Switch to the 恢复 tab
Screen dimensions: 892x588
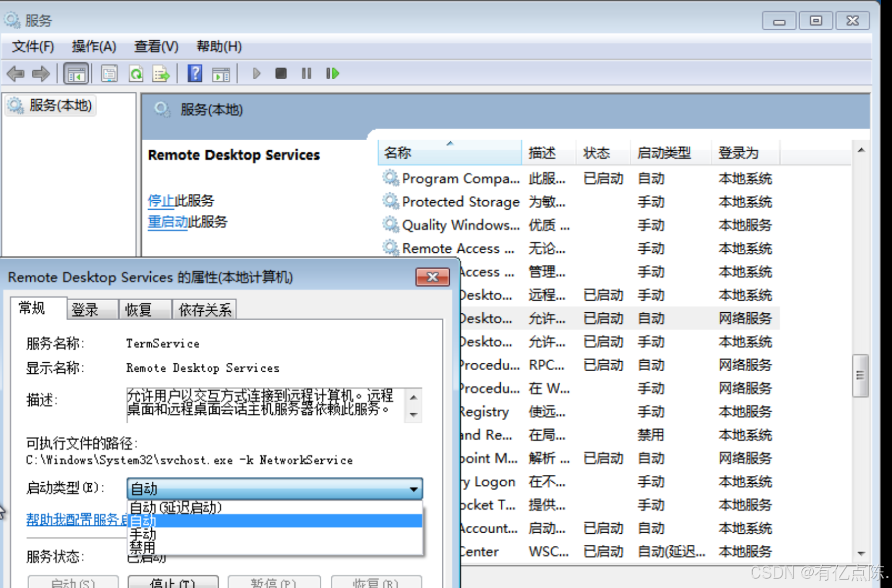point(145,310)
